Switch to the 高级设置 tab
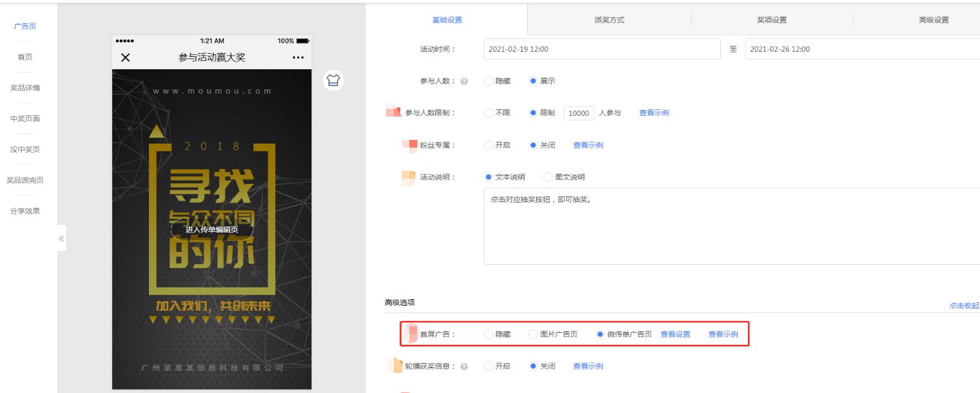Image resolution: width=980 pixels, height=393 pixels. pyautogui.click(x=933, y=20)
